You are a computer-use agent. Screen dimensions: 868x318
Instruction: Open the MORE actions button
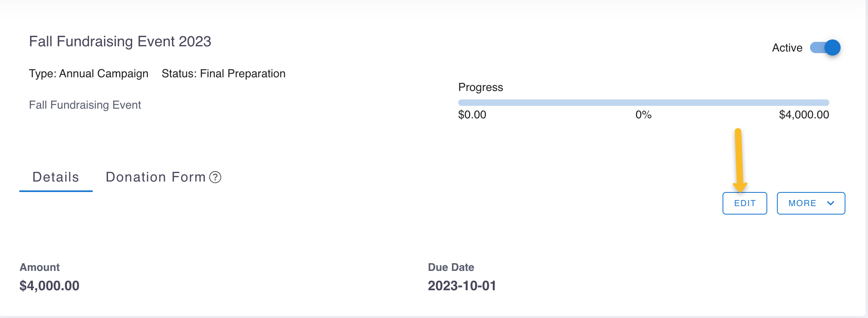tap(811, 203)
